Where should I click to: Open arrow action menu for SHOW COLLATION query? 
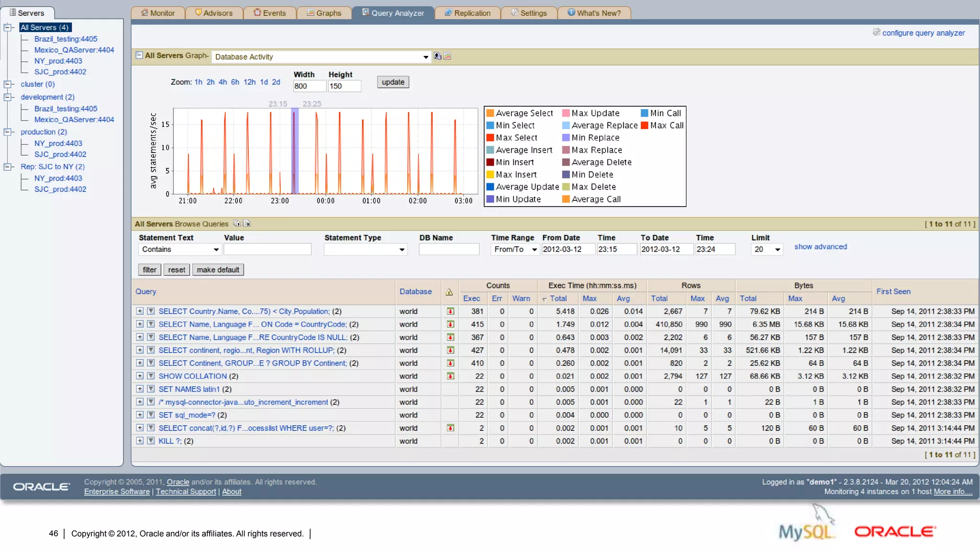(151, 376)
